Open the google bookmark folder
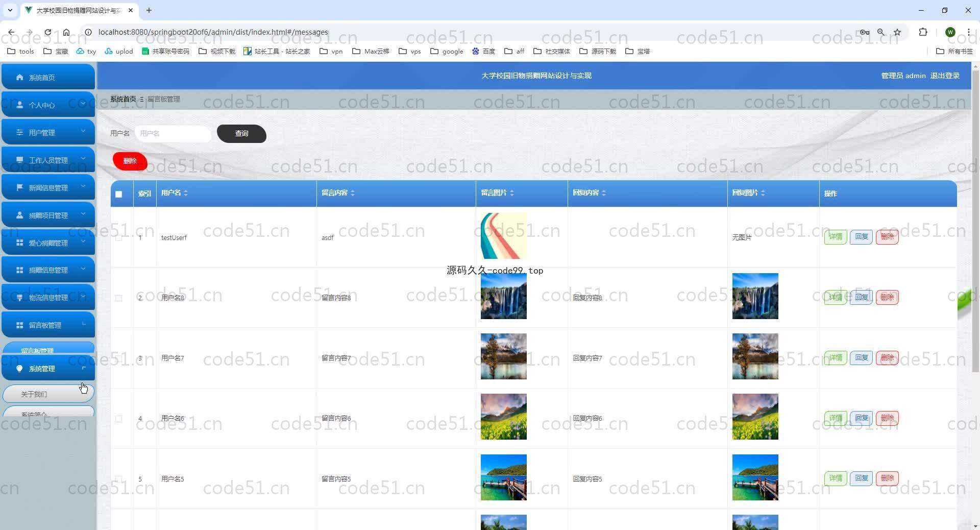Image resolution: width=980 pixels, height=530 pixels. tap(447, 51)
